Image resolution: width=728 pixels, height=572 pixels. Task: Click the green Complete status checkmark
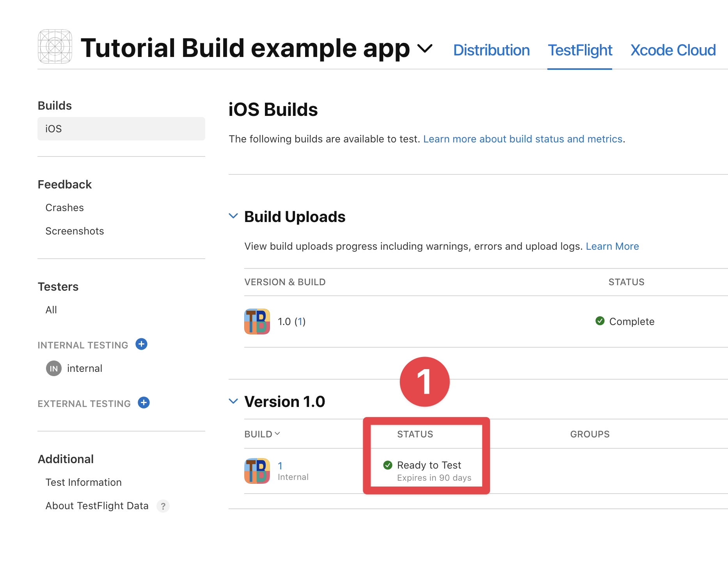coord(600,321)
